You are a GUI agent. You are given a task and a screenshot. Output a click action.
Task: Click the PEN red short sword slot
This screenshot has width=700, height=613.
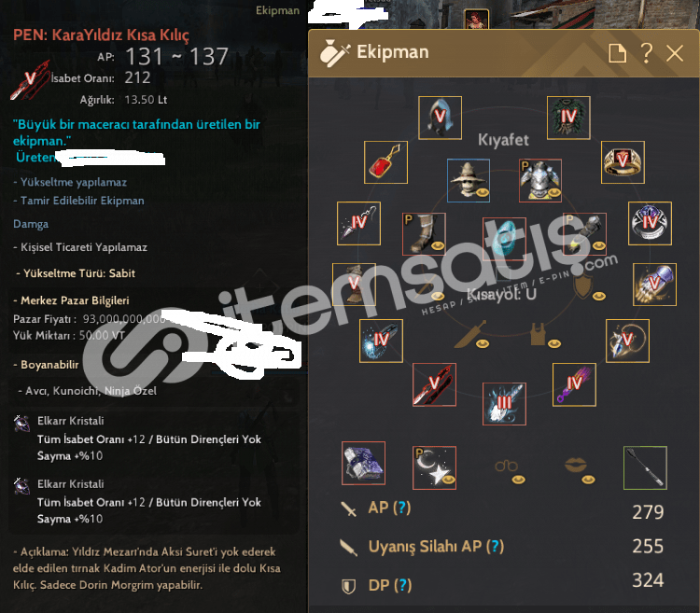pos(434,384)
